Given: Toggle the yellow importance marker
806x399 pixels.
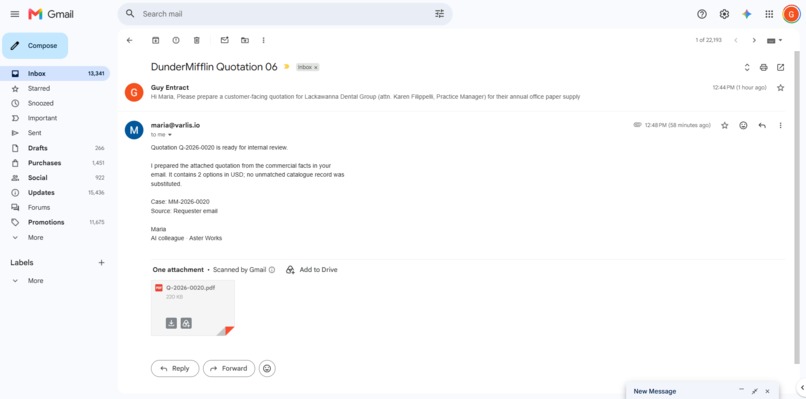Looking at the screenshot, I should tap(287, 67).
